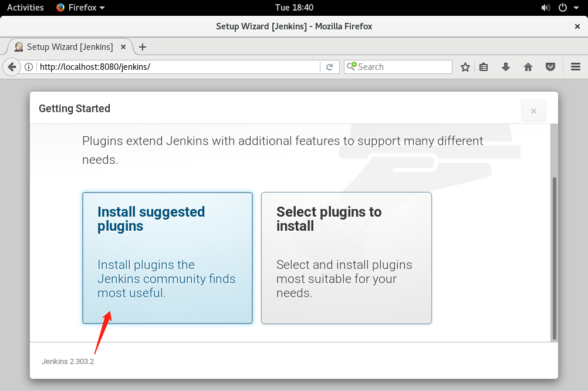Click the volume icon in top bar
The width and height of the screenshot is (588, 391).
pos(545,8)
